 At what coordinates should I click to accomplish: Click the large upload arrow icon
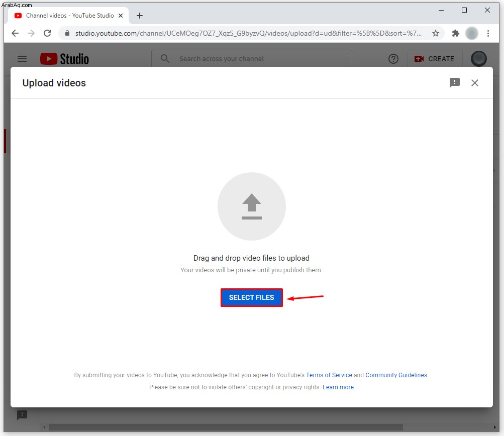coord(251,206)
